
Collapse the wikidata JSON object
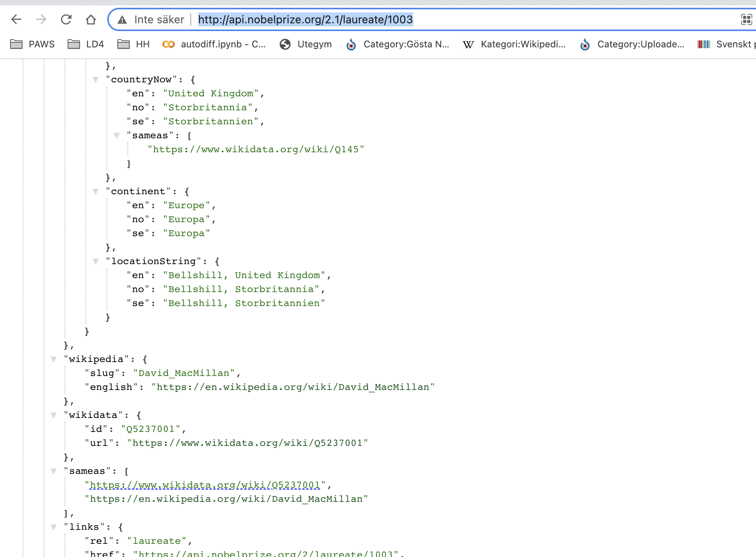54,415
